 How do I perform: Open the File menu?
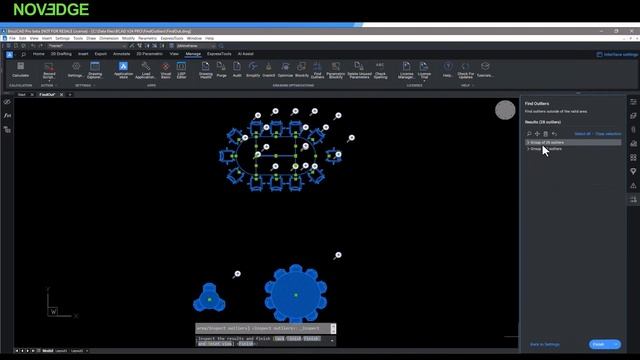coord(12,38)
